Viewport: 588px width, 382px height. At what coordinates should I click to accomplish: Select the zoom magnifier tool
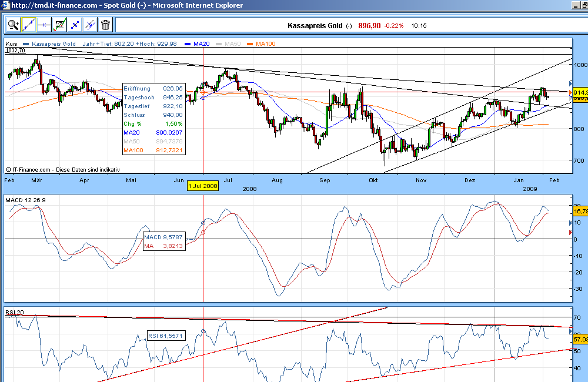[x=13, y=25]
